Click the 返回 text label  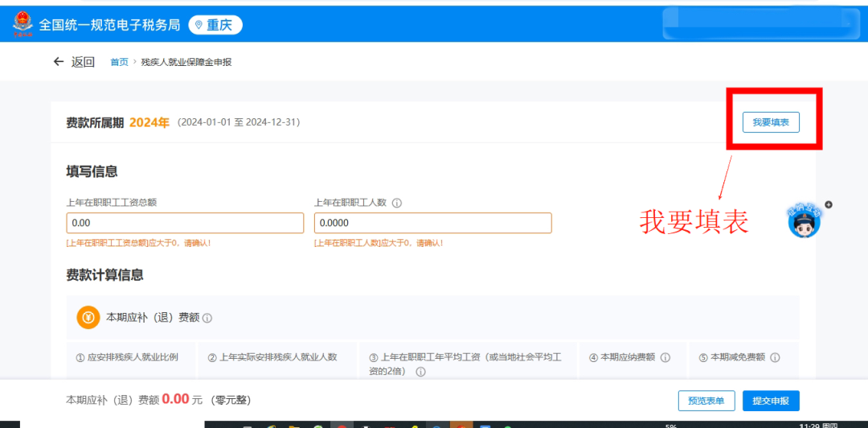point(83,61)
